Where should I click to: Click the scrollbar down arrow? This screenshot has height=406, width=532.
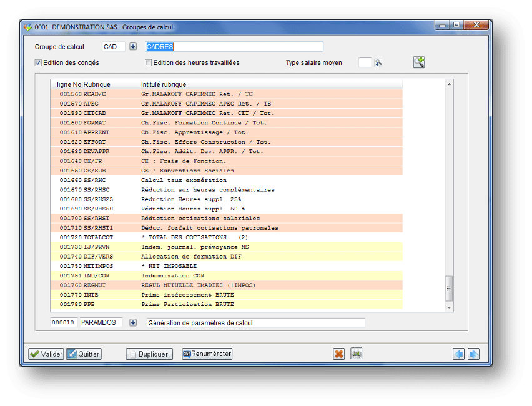[449, 307]
